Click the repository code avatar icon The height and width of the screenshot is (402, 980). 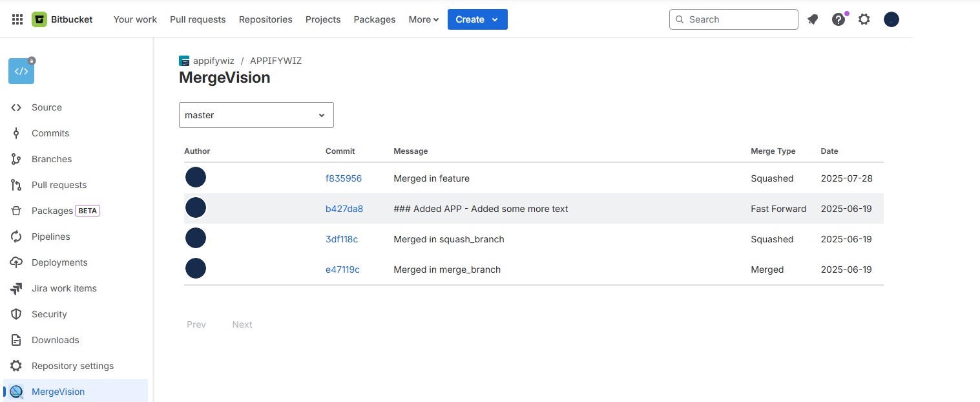pos(21,71)
